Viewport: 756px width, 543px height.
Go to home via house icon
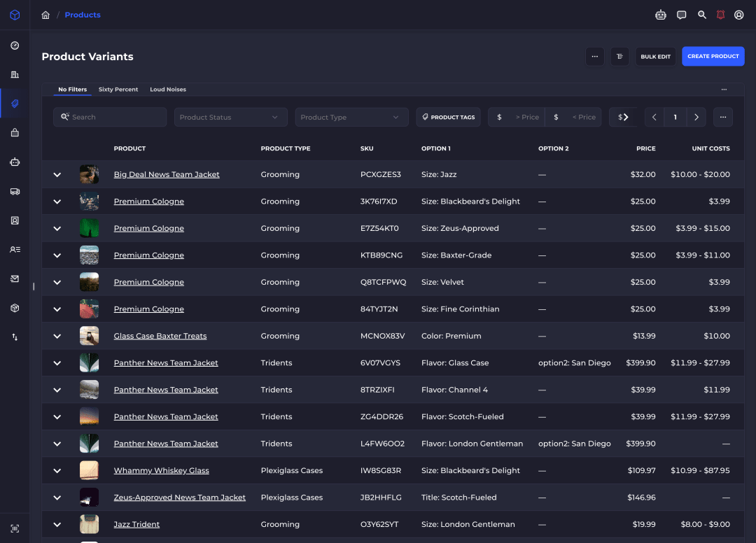click(45, 15)
